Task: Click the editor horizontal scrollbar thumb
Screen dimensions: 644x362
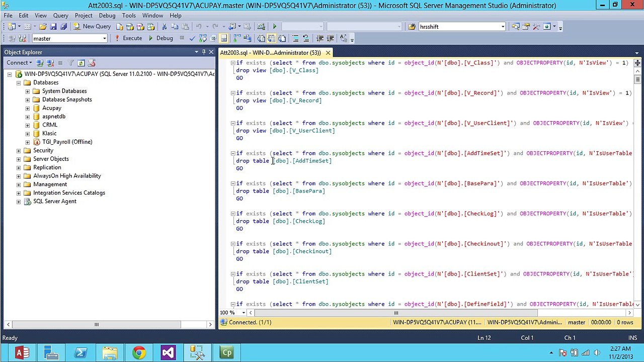Action: tap(396, 312)
